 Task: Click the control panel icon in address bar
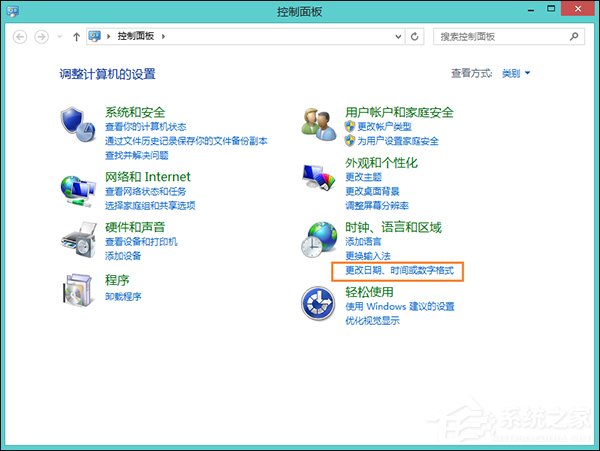(x=95, y=36)
